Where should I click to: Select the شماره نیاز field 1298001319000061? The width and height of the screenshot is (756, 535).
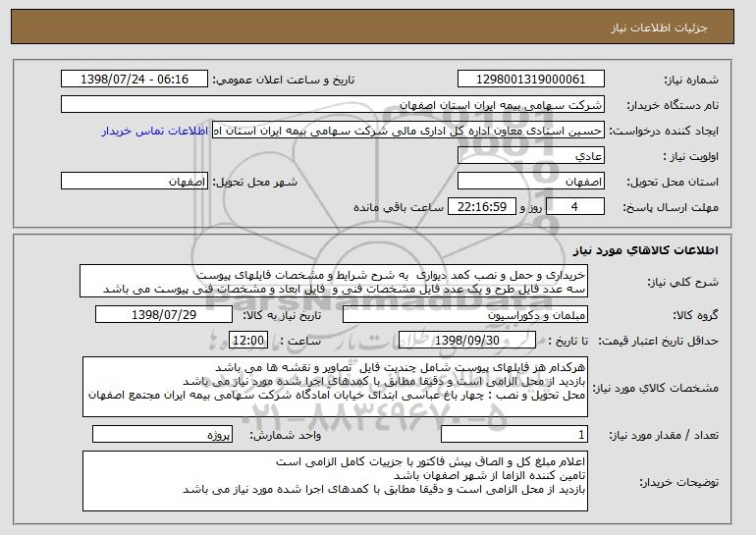(531, 80)
